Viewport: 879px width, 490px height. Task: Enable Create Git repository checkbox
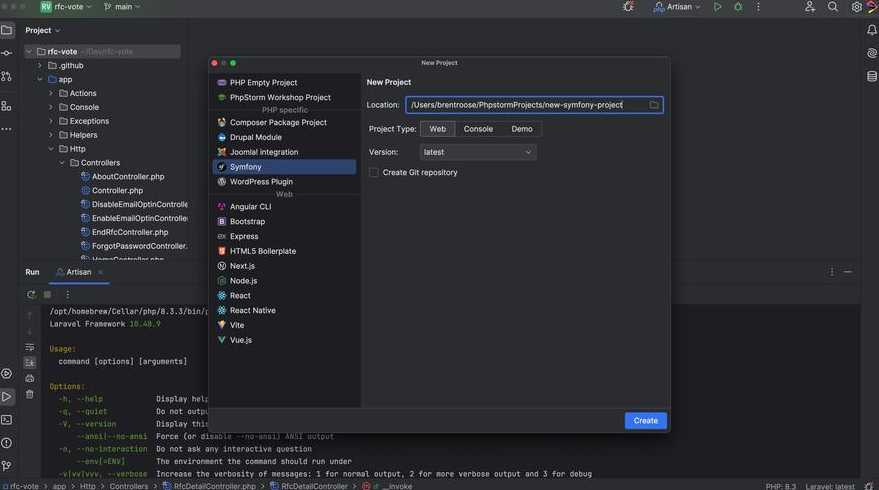(374, 173)
